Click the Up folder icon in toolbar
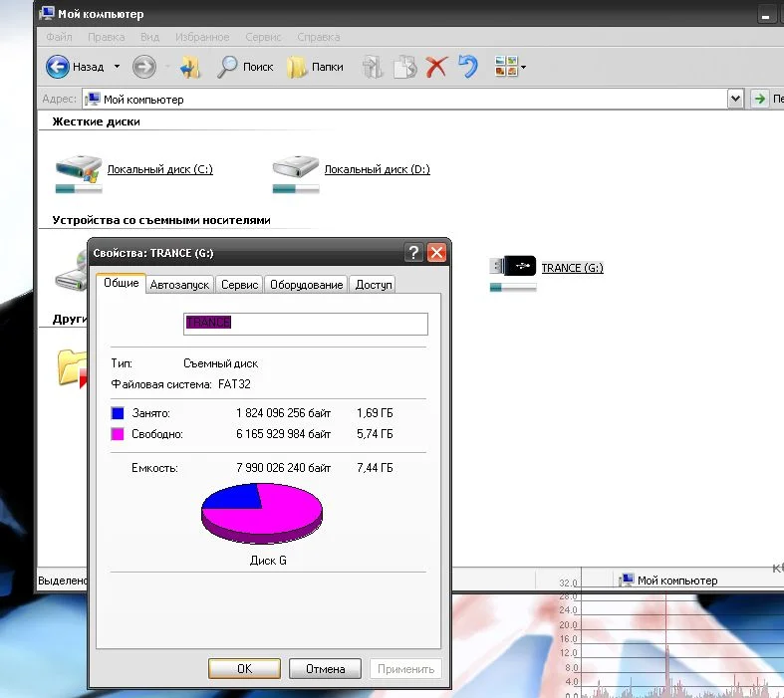 pyautogui.click(x=190, y=67)
